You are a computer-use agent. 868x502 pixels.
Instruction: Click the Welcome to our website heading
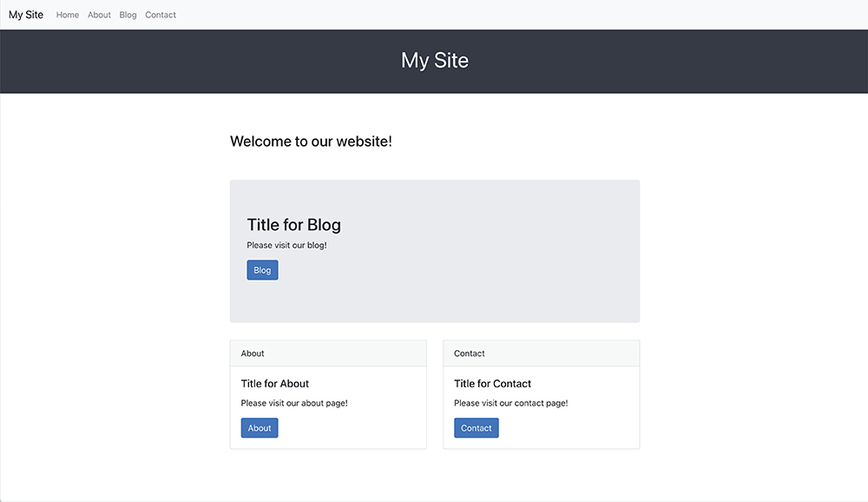click(x=310, y=141)
